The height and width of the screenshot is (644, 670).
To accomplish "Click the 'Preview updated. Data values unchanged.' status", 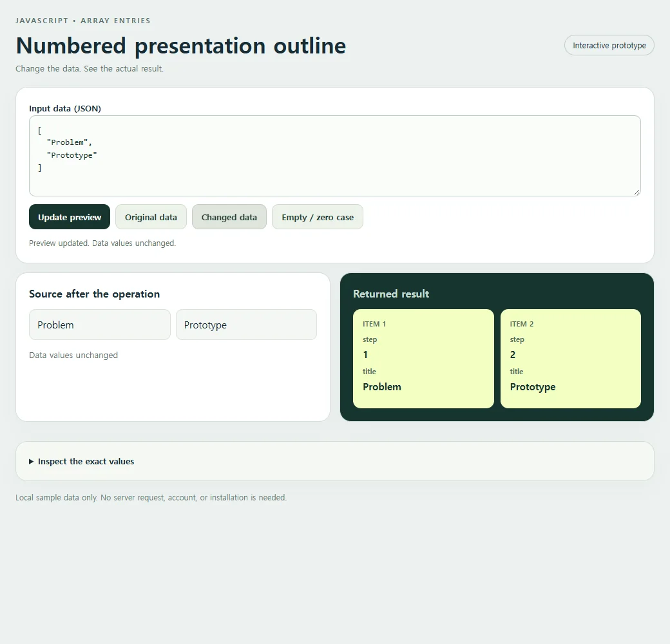I will 102,243.
